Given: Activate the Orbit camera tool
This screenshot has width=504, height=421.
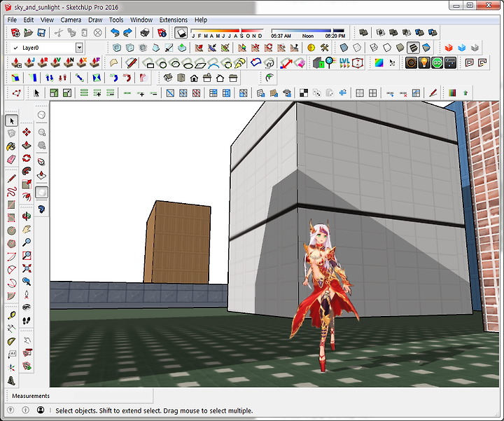Looking at the screenshot, I should point(27,216).
